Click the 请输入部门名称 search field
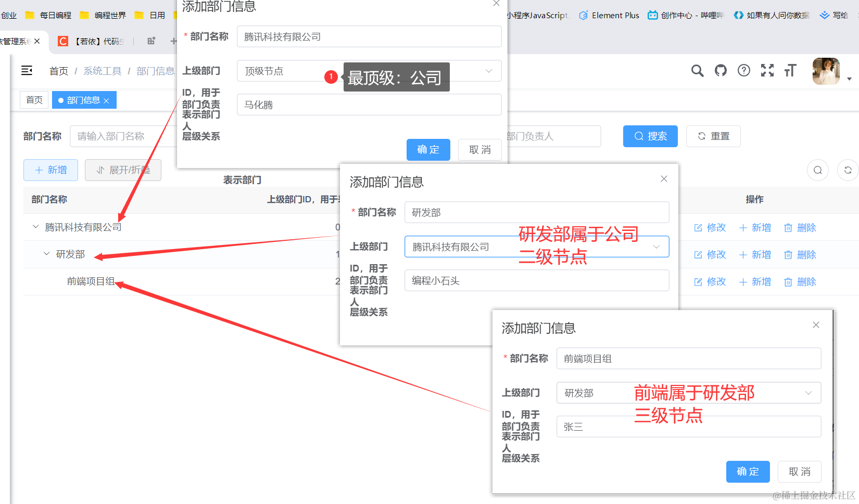Image resolution: width=859 pixels, height=504 pixels. pyautogui.click(x=122, y=136)
